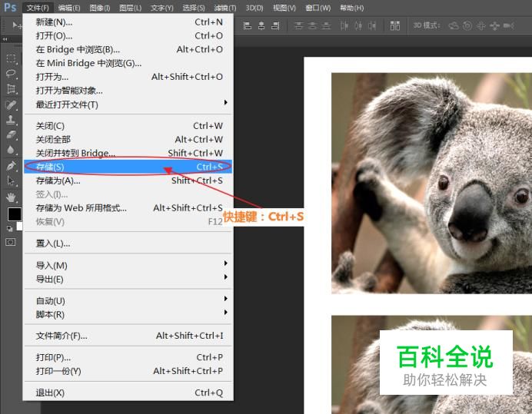Choose the 3D slide mode icon
The image size is (532, 414).
point(494,26)
